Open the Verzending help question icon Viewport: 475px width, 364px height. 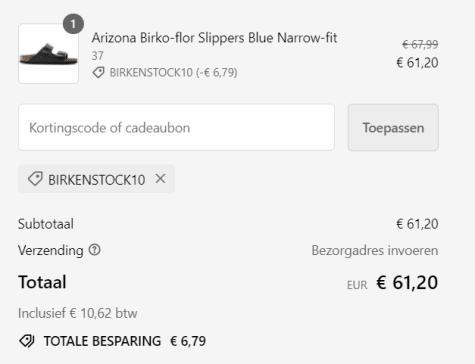tap(95, 250)
